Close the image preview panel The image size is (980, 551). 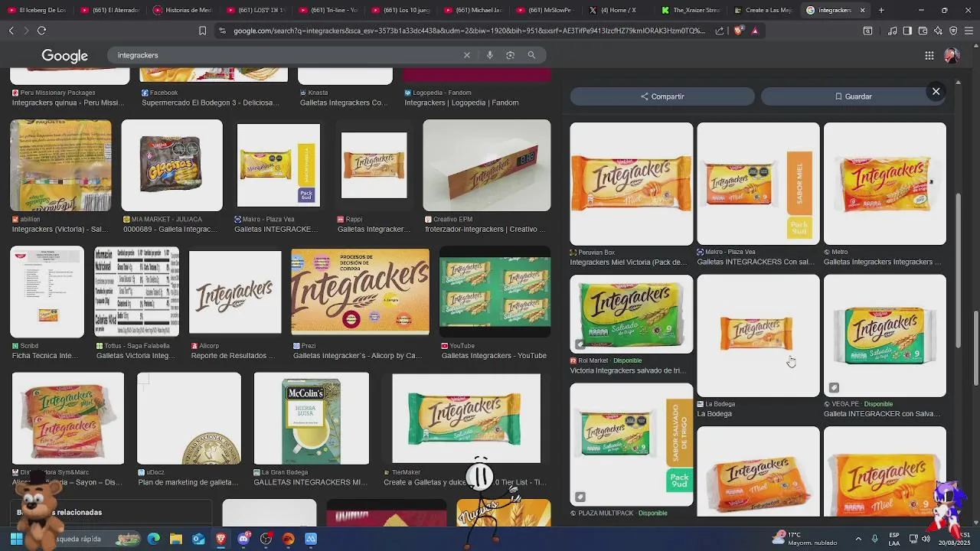point(936,91)
